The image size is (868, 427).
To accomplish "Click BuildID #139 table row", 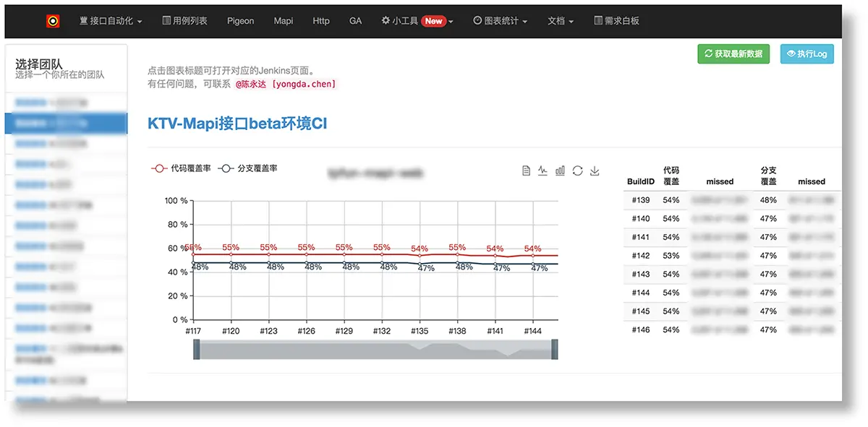I will [x=732, y=200].
